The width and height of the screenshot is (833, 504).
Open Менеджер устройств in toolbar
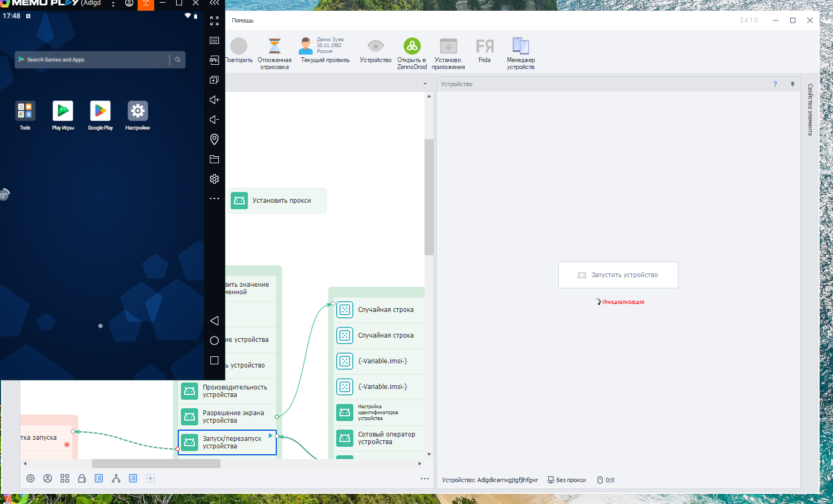[520, 54]
